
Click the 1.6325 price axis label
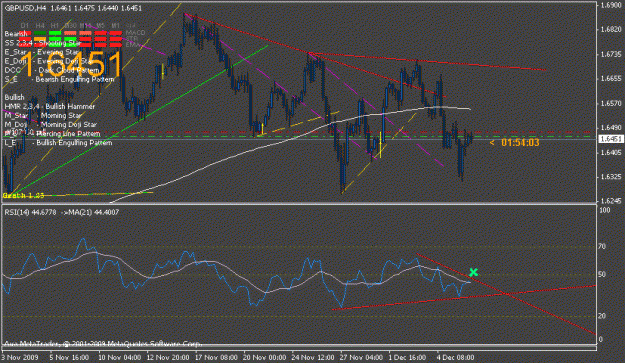point(611,177)
